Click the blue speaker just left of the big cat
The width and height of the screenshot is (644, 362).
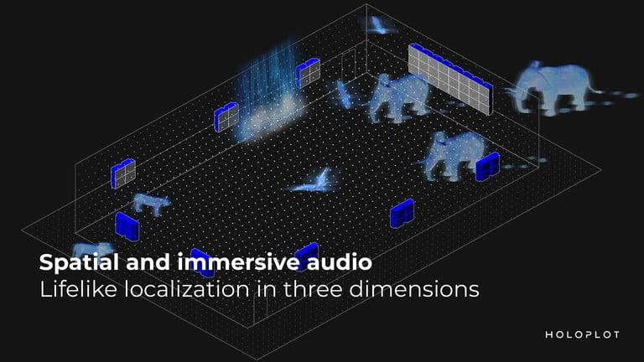127,225
